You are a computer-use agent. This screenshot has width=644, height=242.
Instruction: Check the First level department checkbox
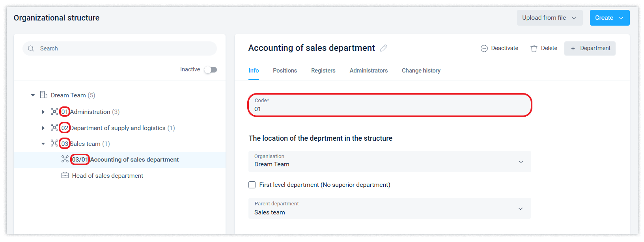coord(252,185)
